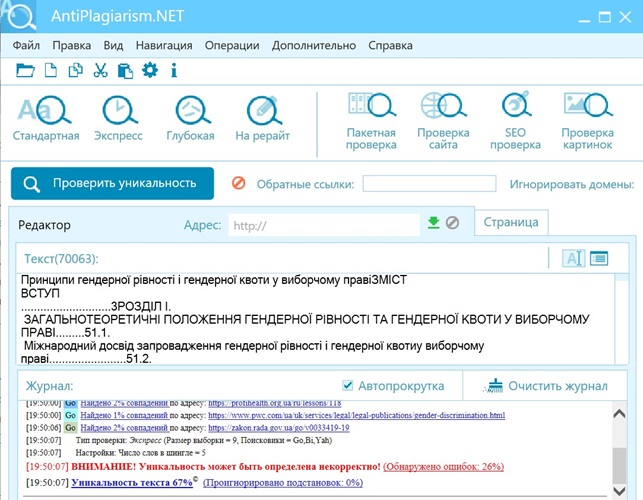Open Проверка картинок tool
Image resolution: width=643 pixels, height=500 pixels.
point(588,121)
